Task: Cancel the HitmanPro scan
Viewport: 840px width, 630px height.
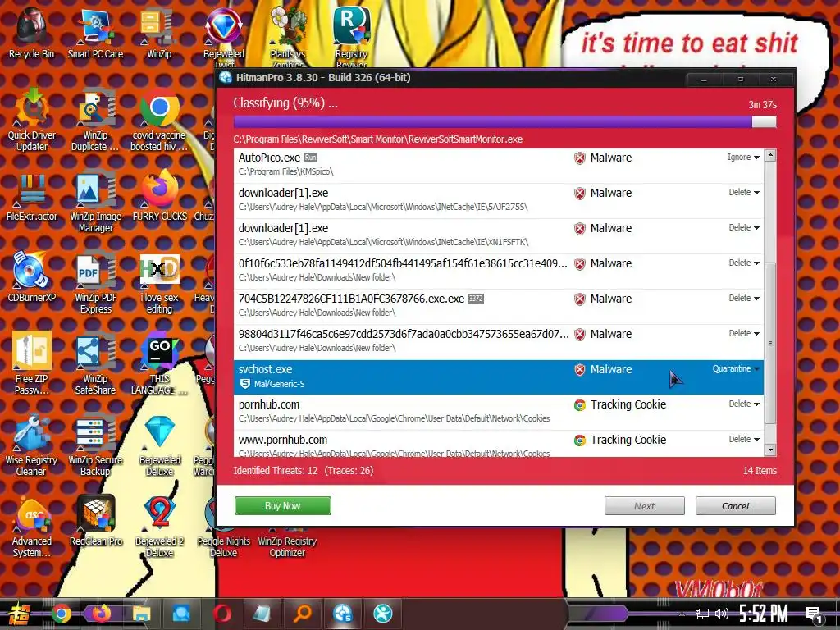Action: point(736,505)
